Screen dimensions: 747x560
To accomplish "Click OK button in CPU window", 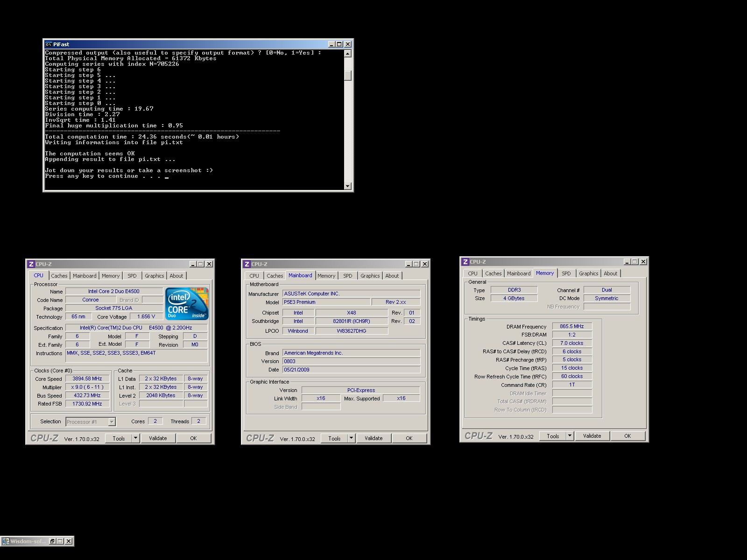I will pos(193,438).
